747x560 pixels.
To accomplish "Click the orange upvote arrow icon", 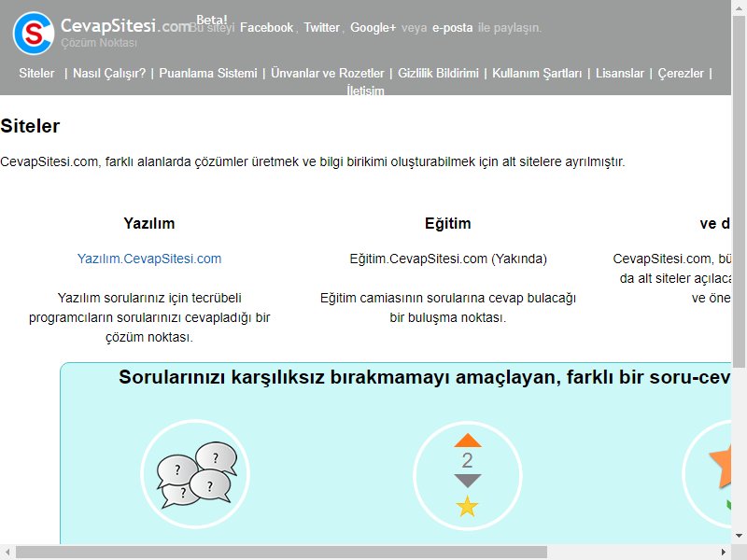I will (x=468, y=441).
